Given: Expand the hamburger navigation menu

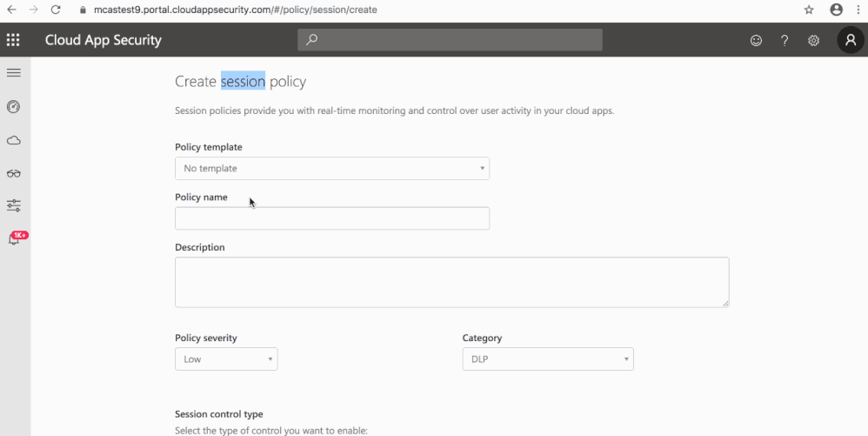Looking at the screenshot, I should 14,72.
